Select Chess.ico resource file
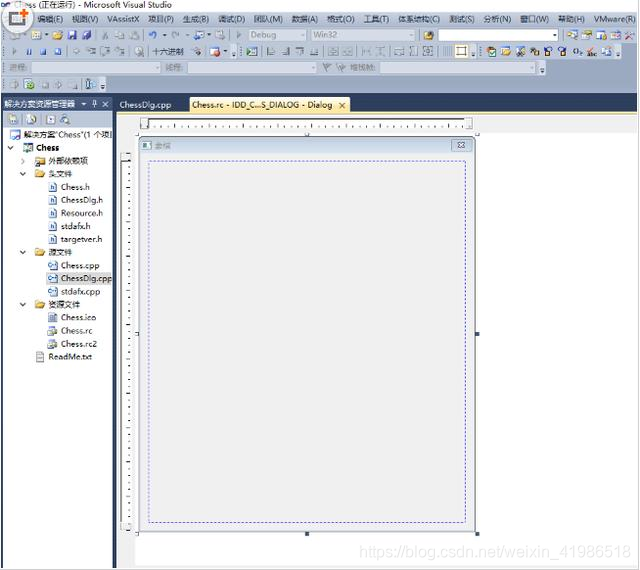Image resolution: width=640 pixels, height=570 pixels. (x=78, y=317)
